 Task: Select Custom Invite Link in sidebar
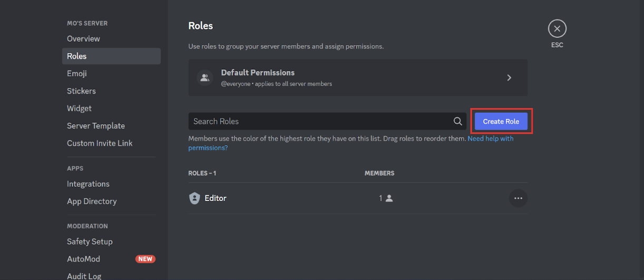click(x=100, y=143)
